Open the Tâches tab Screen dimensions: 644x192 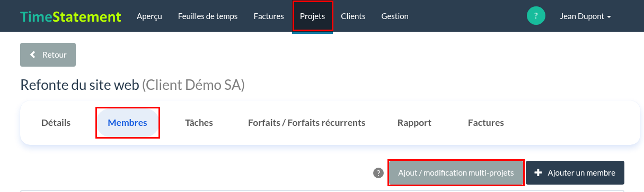[x=199, y=123]
